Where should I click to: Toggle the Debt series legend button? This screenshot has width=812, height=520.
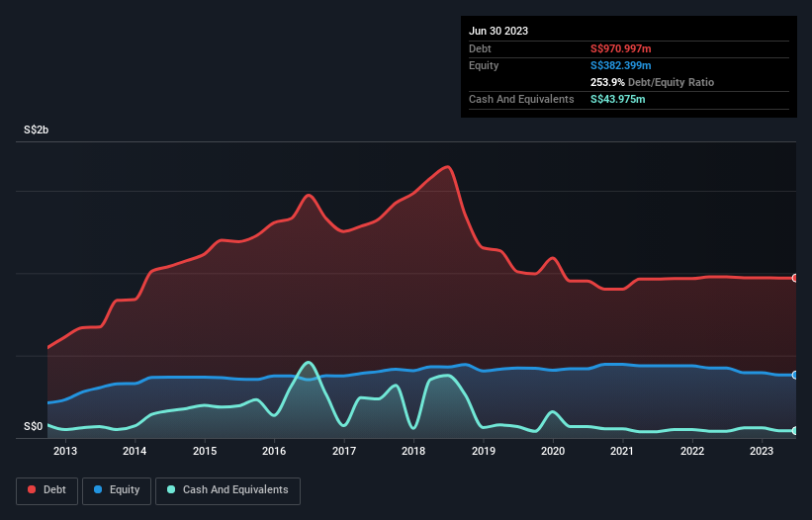(x=47, y=490)
